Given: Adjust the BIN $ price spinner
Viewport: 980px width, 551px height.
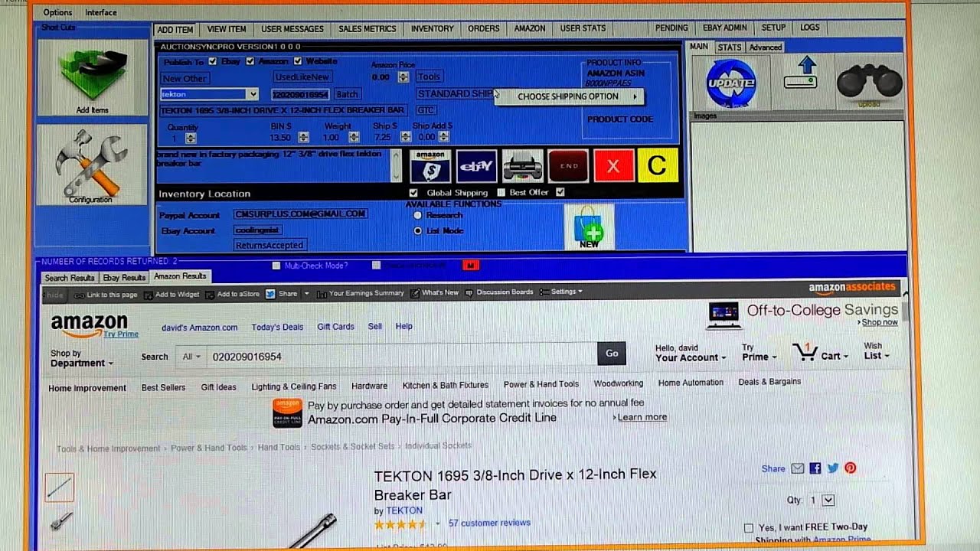Looking at the screenshot, I should pos(303,138).
